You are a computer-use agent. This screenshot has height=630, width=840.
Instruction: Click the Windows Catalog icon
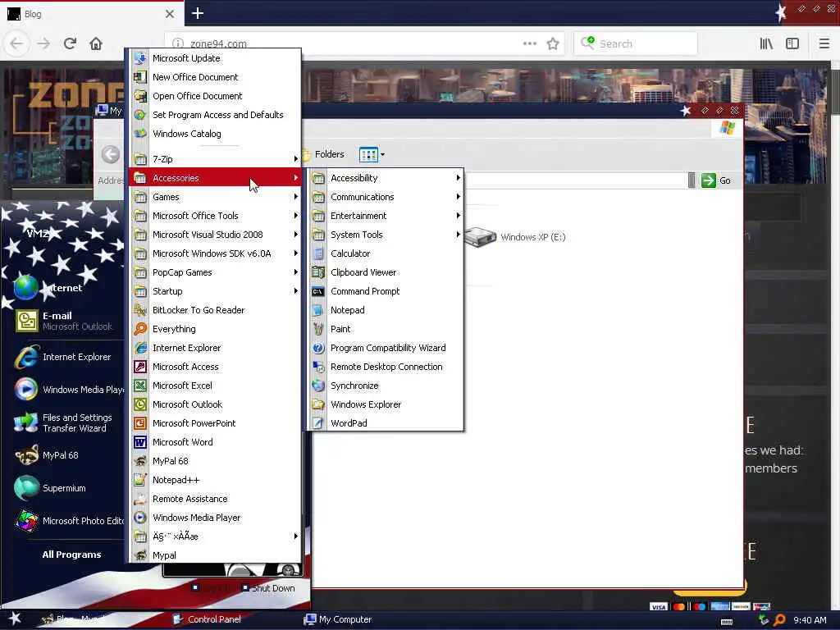point(140,134)
